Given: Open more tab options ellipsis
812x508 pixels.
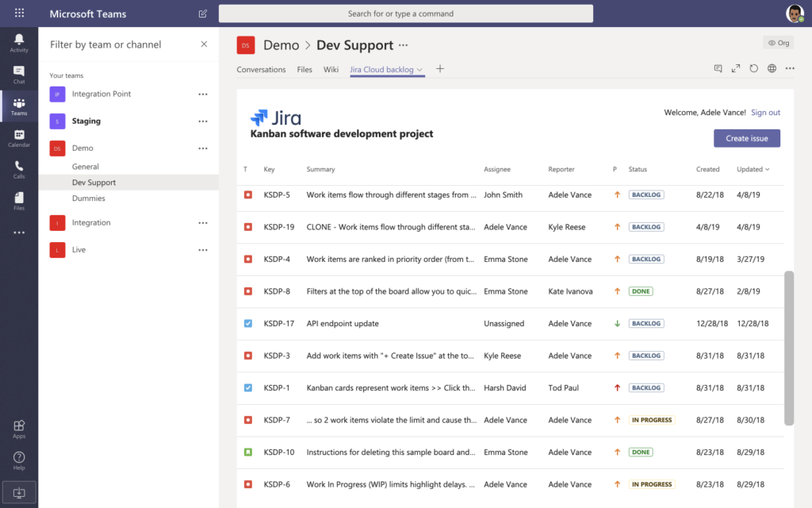Looking at the screenshot, I should click(x=790, y=68).
